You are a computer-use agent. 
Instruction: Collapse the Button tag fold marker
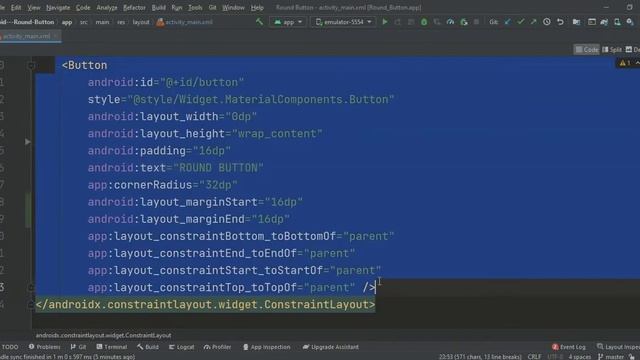point(31,65)
